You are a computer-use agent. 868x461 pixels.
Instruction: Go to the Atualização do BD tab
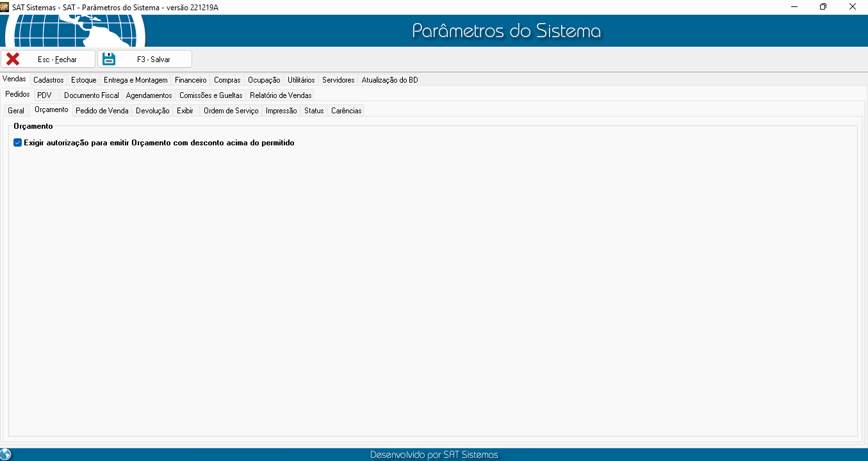pos(389,80)
